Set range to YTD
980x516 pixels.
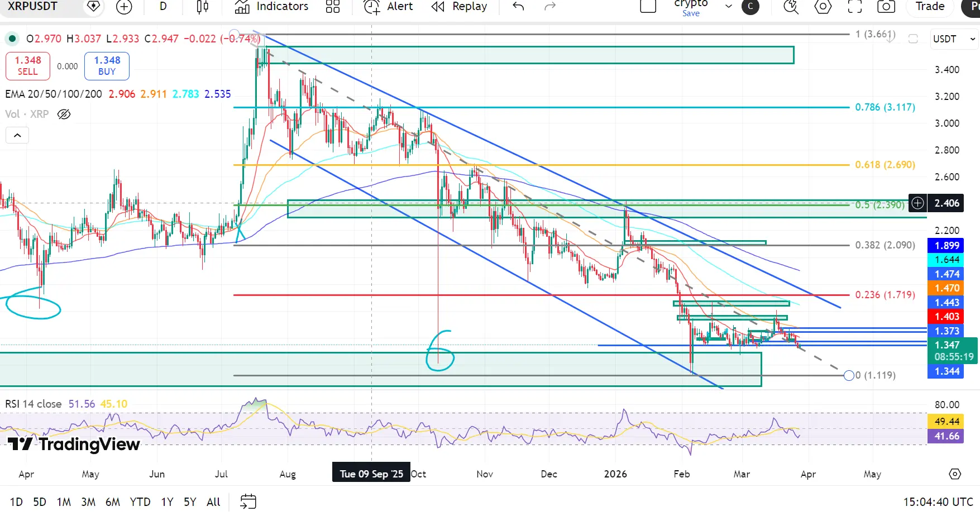pyautogui.click(x=140, y=502)
